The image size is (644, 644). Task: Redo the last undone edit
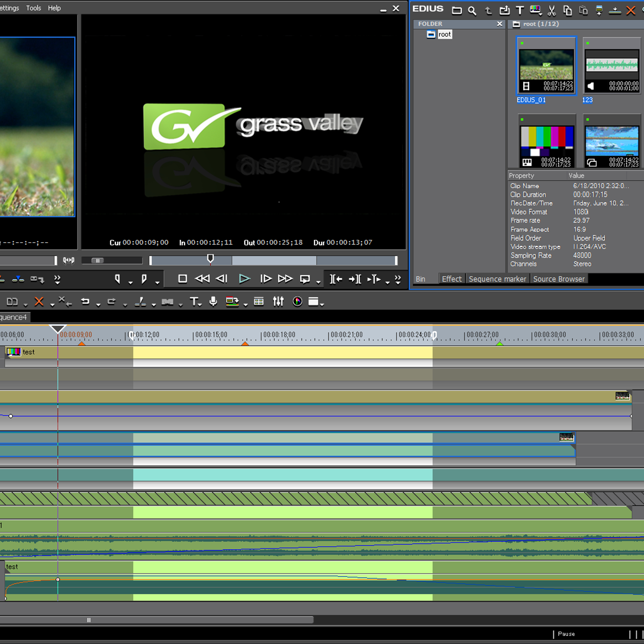[x=111, y=301]
